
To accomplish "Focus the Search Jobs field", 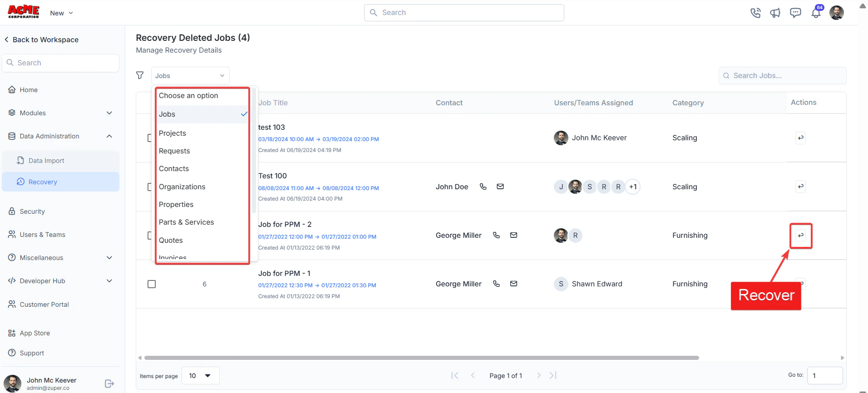I will coord(782,75).
